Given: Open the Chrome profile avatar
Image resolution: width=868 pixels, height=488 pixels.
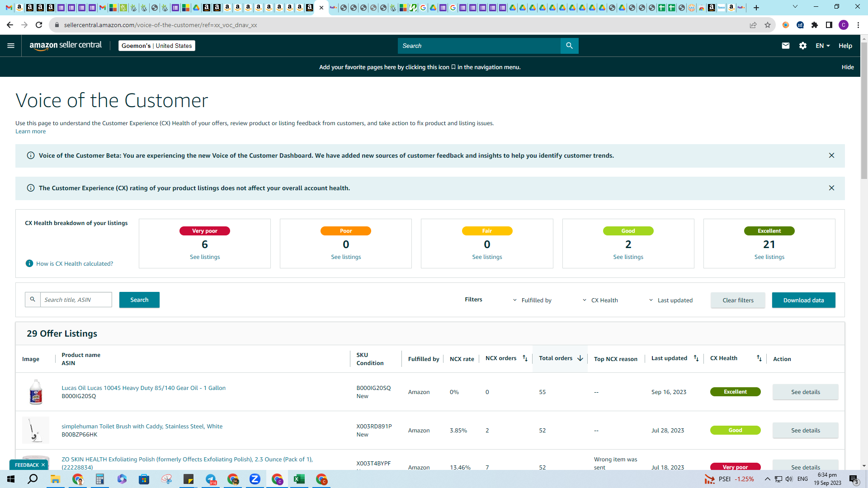Looking at the screenshot, I should [x=844, y=25].
